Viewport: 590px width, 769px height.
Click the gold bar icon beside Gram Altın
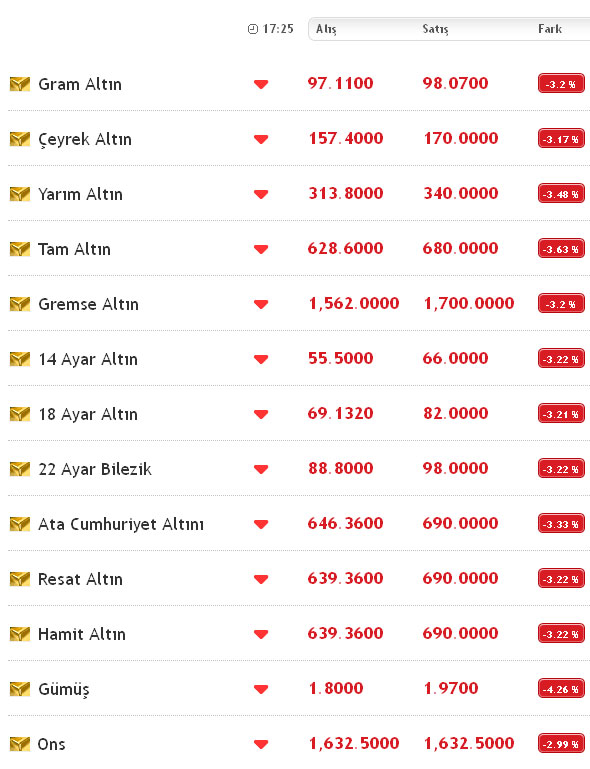(x=20, y=84)
